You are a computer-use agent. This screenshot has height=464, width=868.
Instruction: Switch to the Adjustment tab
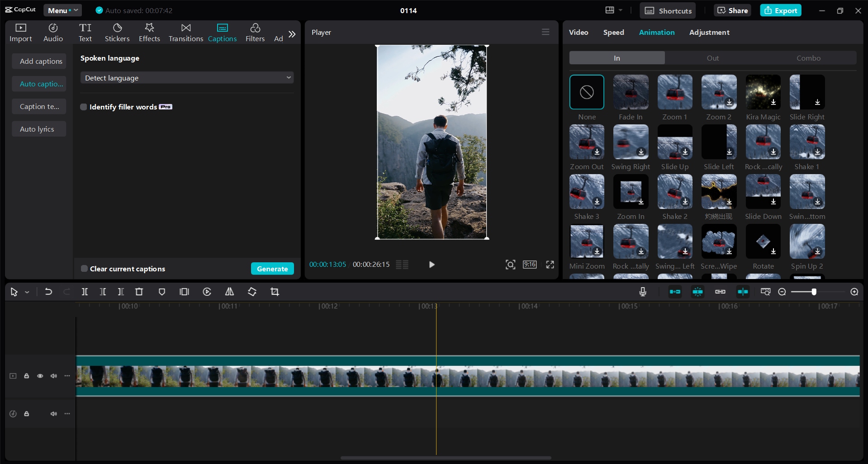[x=709, y=32]
